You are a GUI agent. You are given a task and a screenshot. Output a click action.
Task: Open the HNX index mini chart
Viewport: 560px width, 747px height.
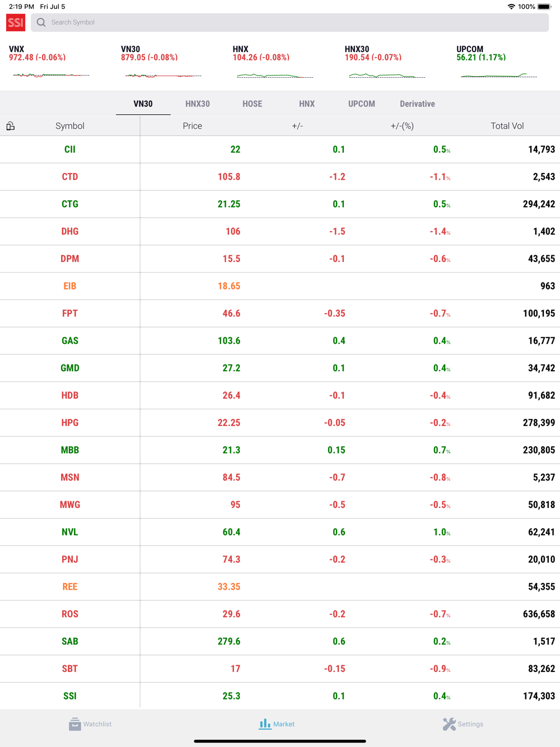(x=275, y=75)
